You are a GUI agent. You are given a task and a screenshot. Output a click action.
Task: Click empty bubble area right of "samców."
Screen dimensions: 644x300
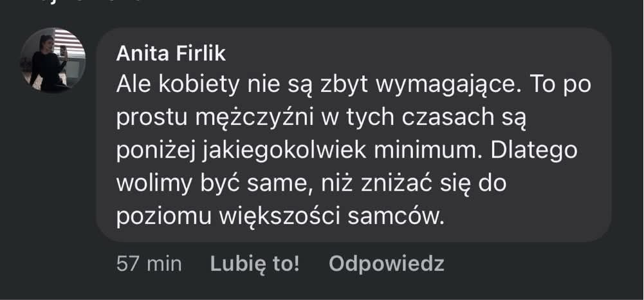pos(528,217)
